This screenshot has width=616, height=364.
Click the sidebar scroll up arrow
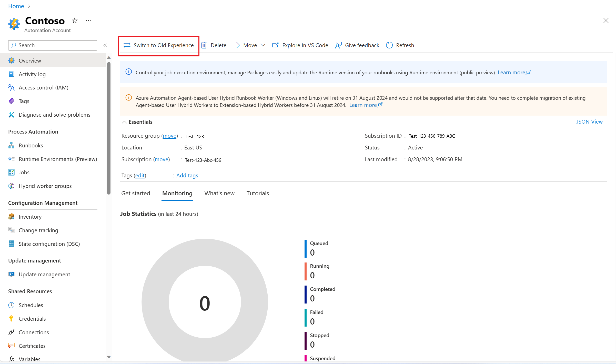click(109, 58)
